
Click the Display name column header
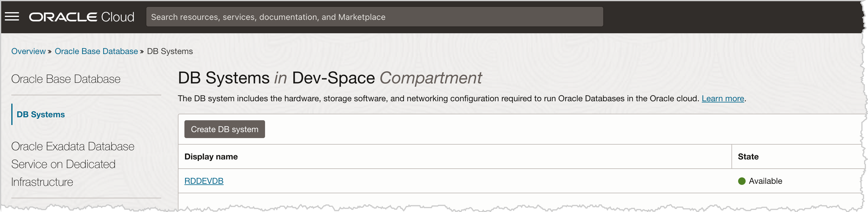pos(211,156)
